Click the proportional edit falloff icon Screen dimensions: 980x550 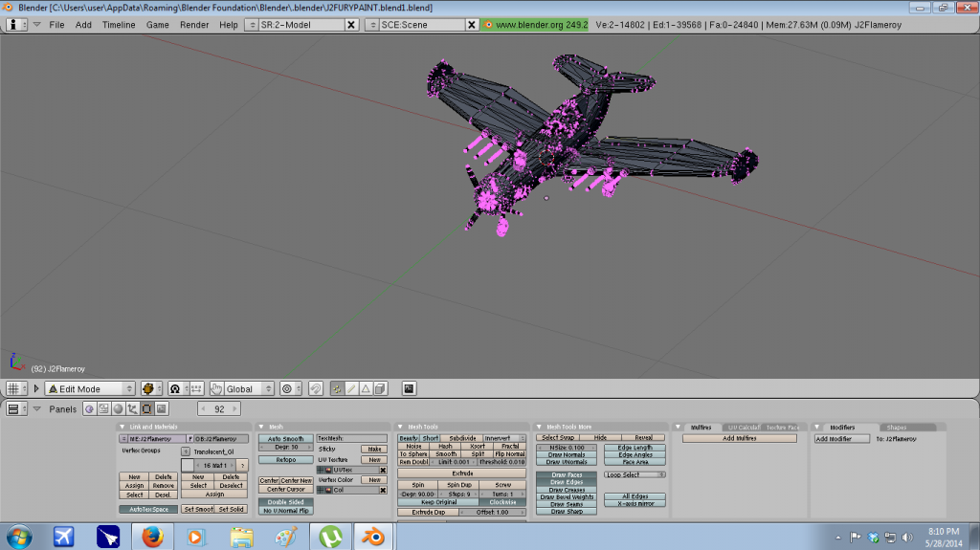pyautogui.click(x=290, y=388)
